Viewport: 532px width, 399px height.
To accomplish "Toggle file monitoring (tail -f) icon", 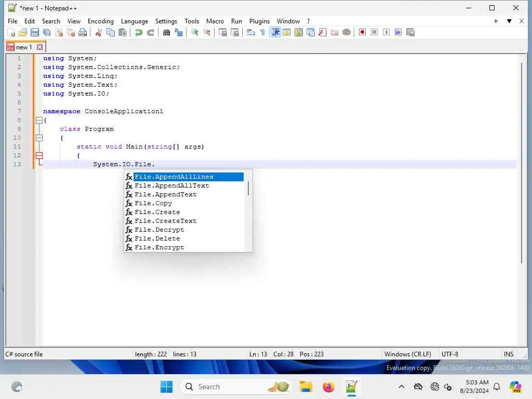I will coord(347,32).
